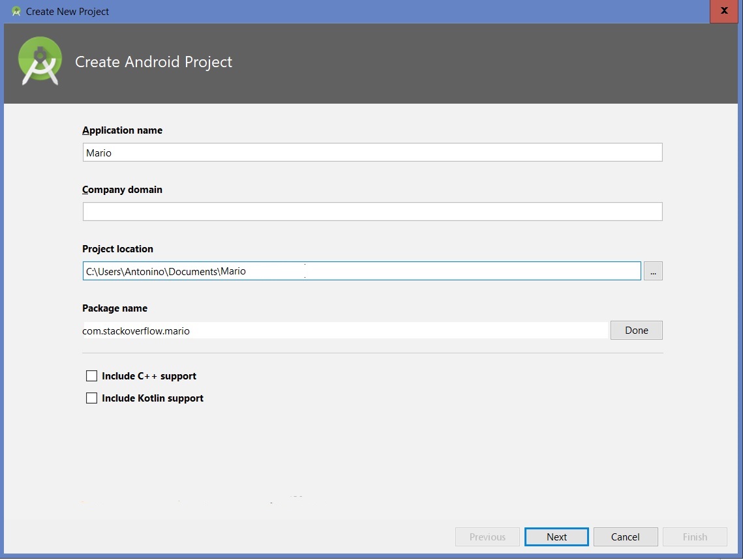Click the disabled Finish button
This screenshot has height=560, width=743.
click(695, 537)
